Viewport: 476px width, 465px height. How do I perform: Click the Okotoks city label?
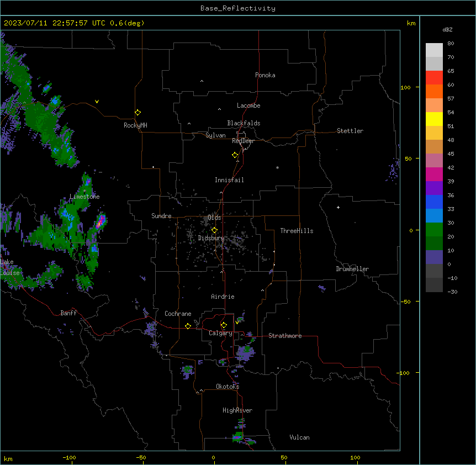[228, 387]
